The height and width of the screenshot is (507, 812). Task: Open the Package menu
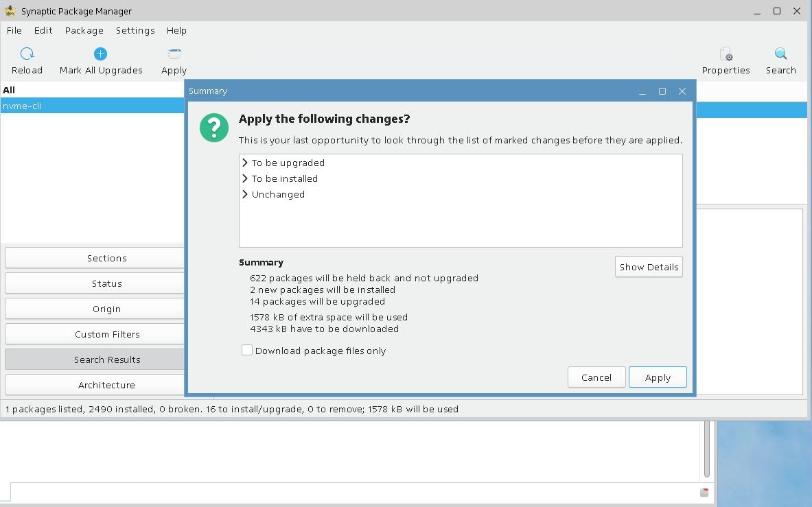point(84,31)
